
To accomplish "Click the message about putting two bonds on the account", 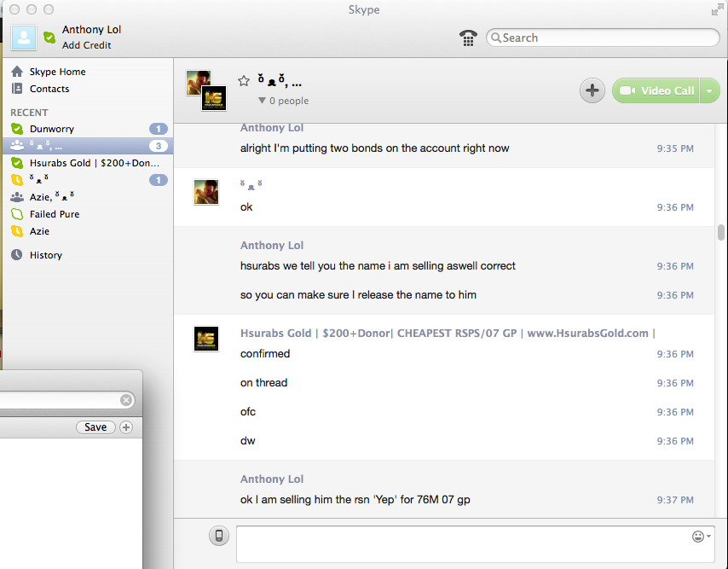I will click(375, 148).
